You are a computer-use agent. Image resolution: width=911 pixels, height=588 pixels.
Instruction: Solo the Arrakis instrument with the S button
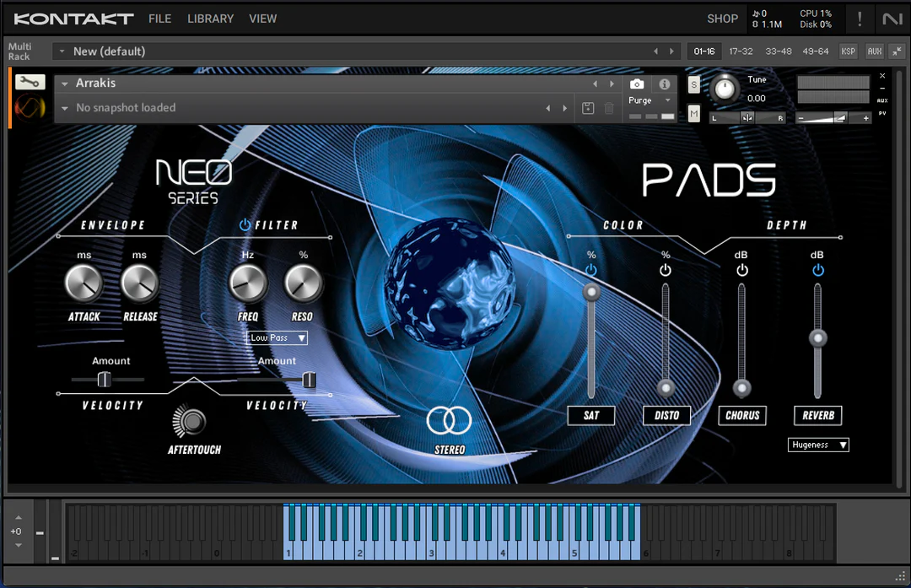click(693, 84)
